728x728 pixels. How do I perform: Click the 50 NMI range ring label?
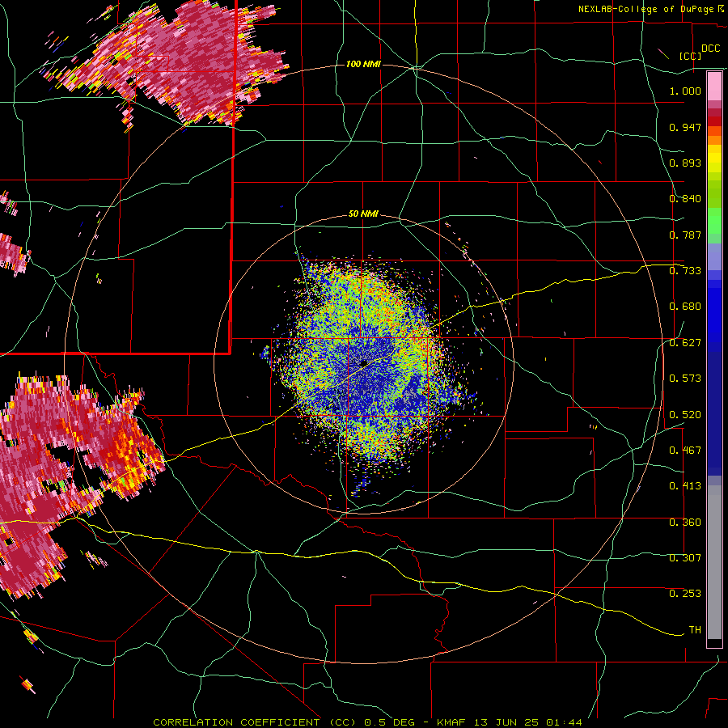(363, 214)
